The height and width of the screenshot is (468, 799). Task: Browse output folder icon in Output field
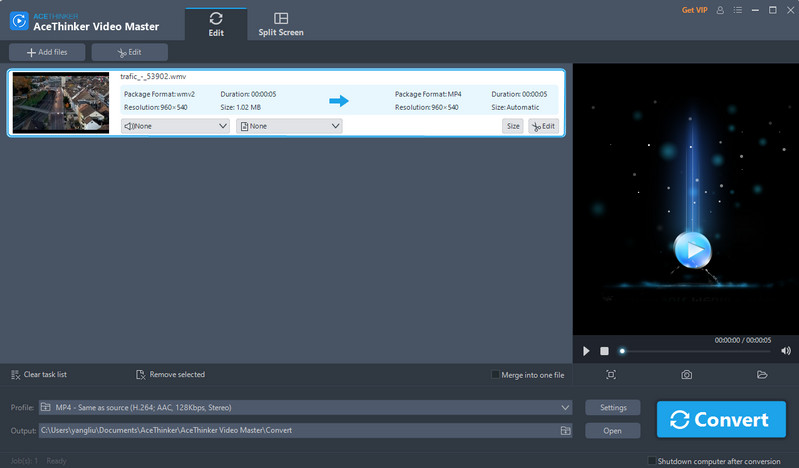pos(565,430)
